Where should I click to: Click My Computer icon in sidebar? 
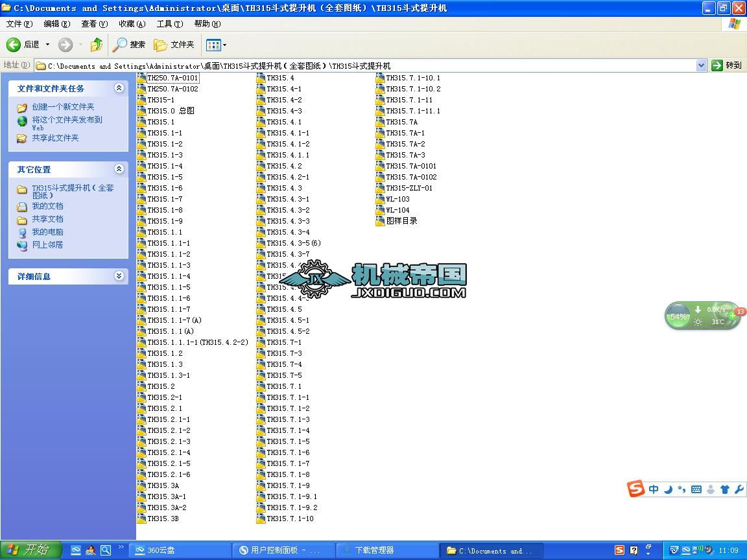[x=22, y=233]
